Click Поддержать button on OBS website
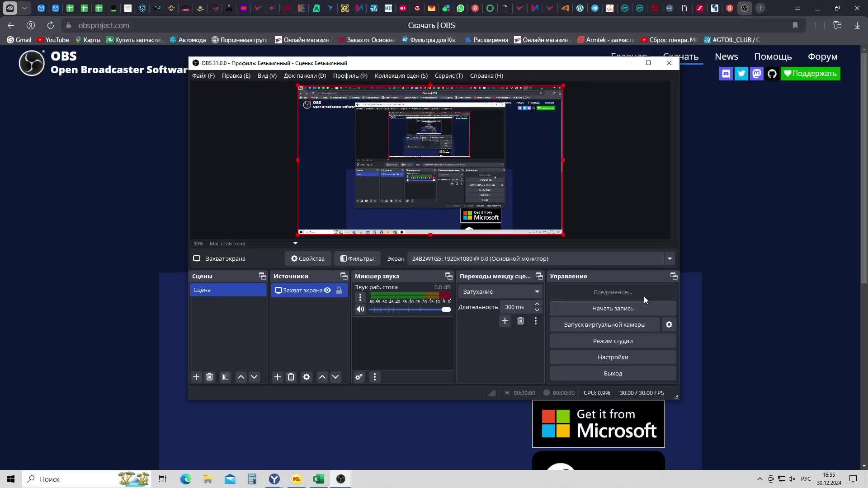Screen dimensions: 868x488 (811, 74)
